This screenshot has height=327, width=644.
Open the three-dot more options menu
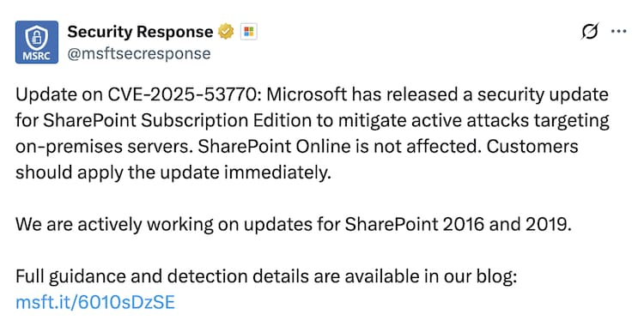[x=618, y=31]
